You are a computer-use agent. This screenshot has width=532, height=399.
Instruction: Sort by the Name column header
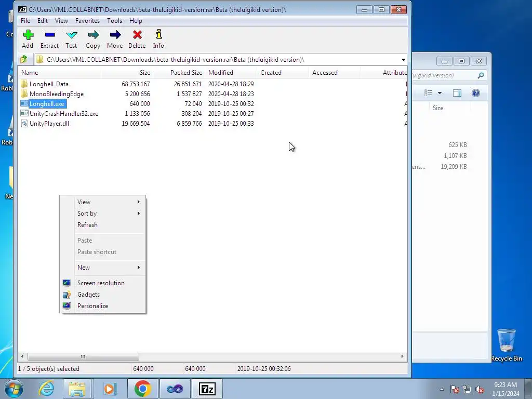click(x=59, y=73)
